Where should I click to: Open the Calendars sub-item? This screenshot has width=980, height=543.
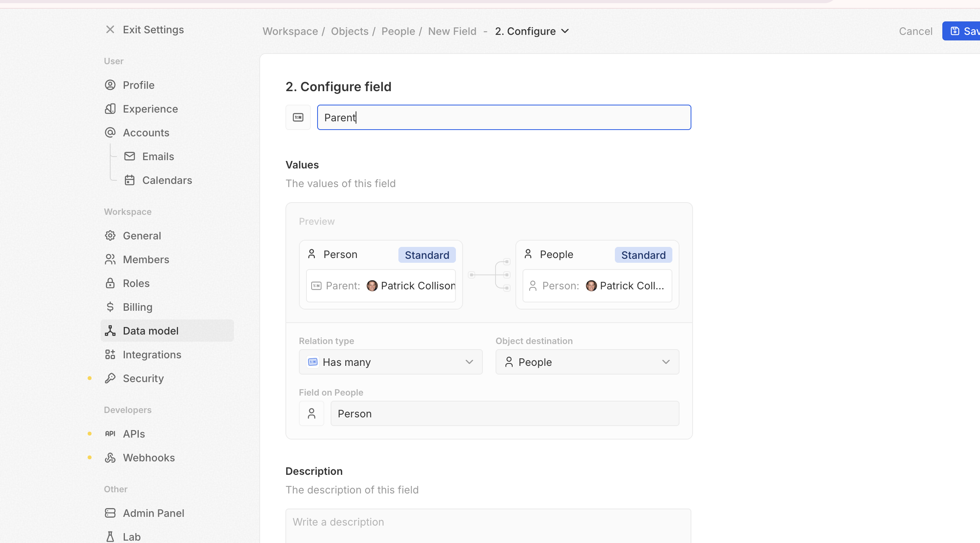[x=177, y=180]
